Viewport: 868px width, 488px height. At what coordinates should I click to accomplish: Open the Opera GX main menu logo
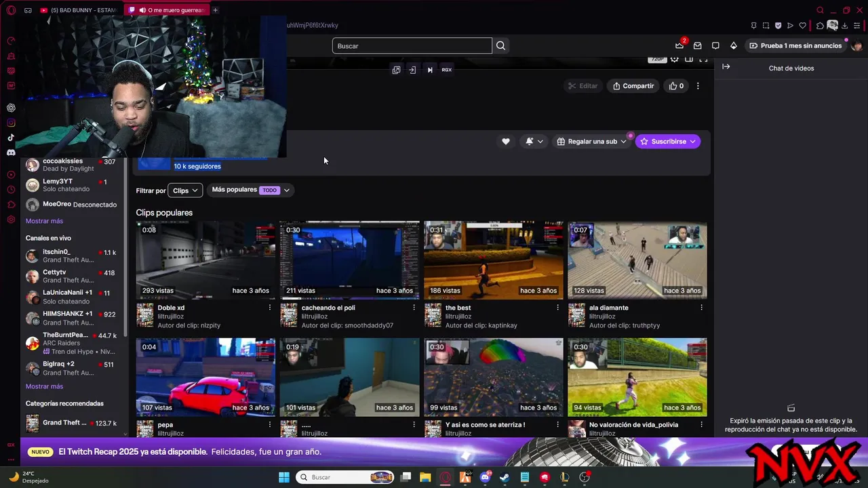pyautogui.click(x=11, y=10)
